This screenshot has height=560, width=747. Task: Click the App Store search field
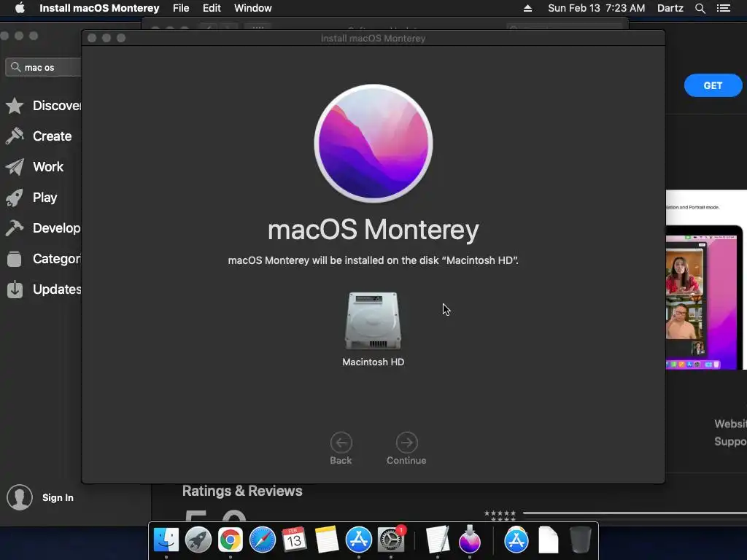coord(44,67)
